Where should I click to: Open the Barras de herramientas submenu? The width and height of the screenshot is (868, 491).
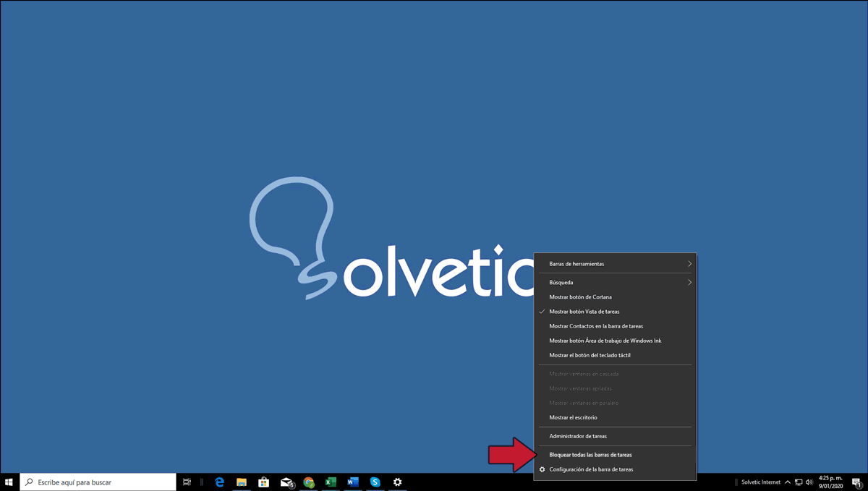pos(615,264)
